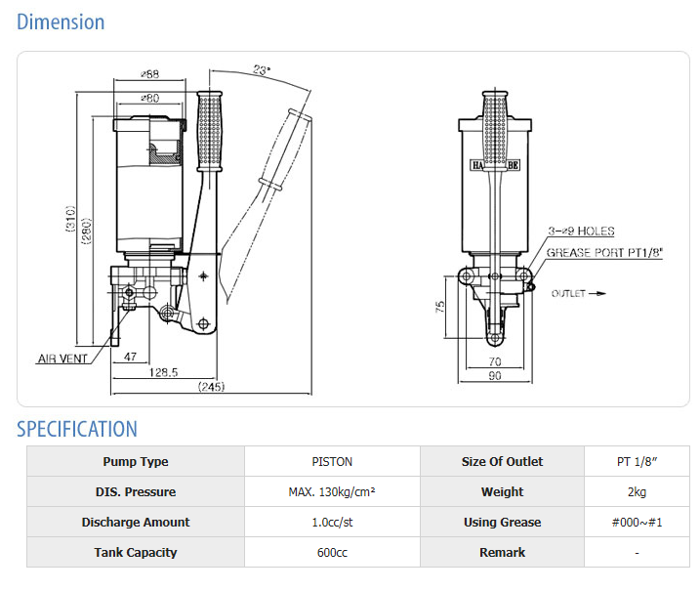This screenshot has height=591, width=700.
Task: Click the 600cc tank capacity value
Action: pyautogui.click(x=332, y=553)
